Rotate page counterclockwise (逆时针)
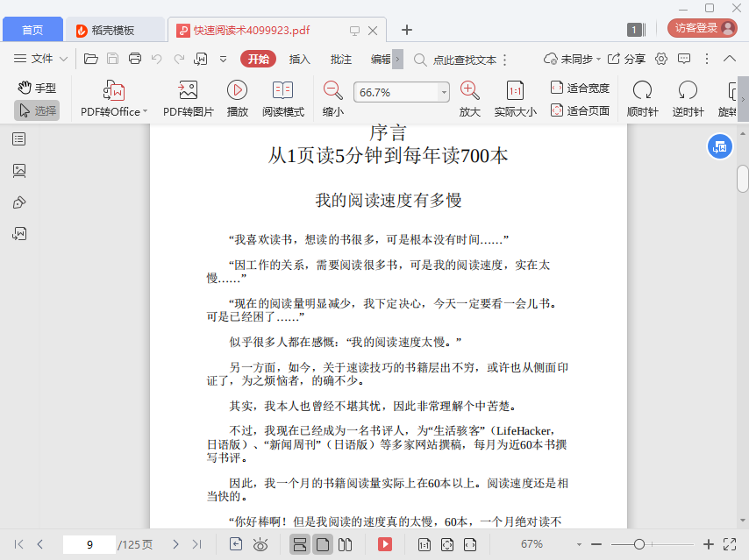The height and width of the screenshot is (560, 749). coord(688,99)
